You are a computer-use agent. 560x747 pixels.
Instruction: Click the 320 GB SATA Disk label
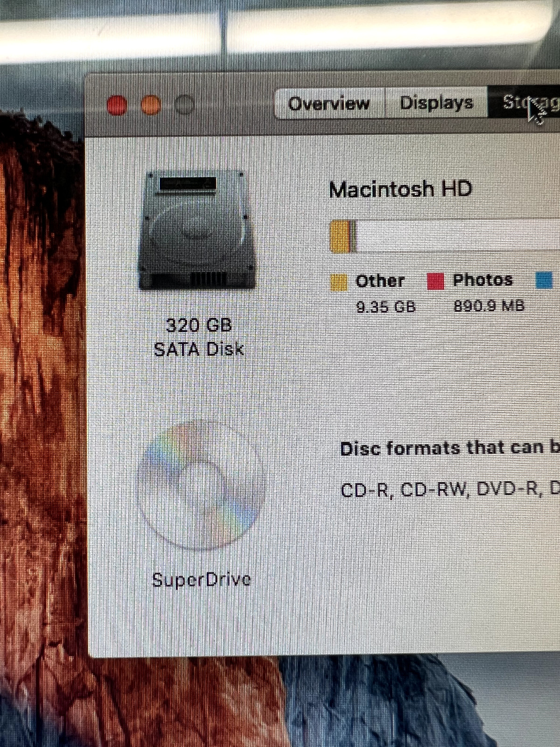pos(199,337)
